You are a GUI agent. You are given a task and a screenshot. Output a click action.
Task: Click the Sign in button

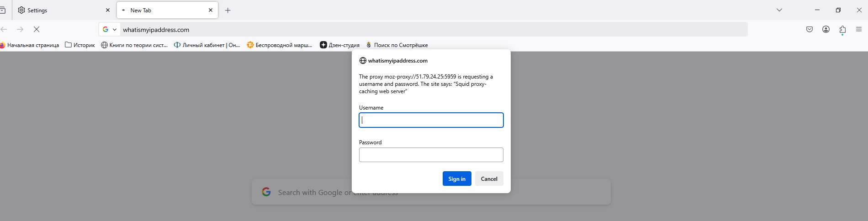coord(456,179)
